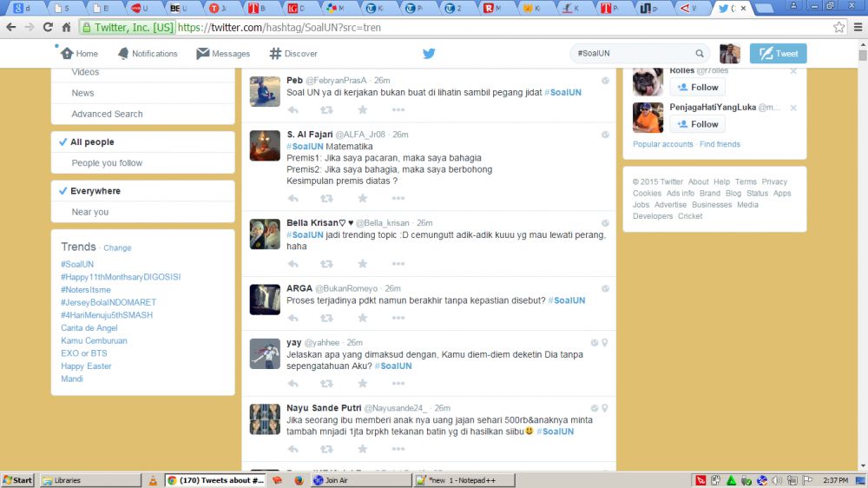Open the Happy Easter trend

[86, 366]
